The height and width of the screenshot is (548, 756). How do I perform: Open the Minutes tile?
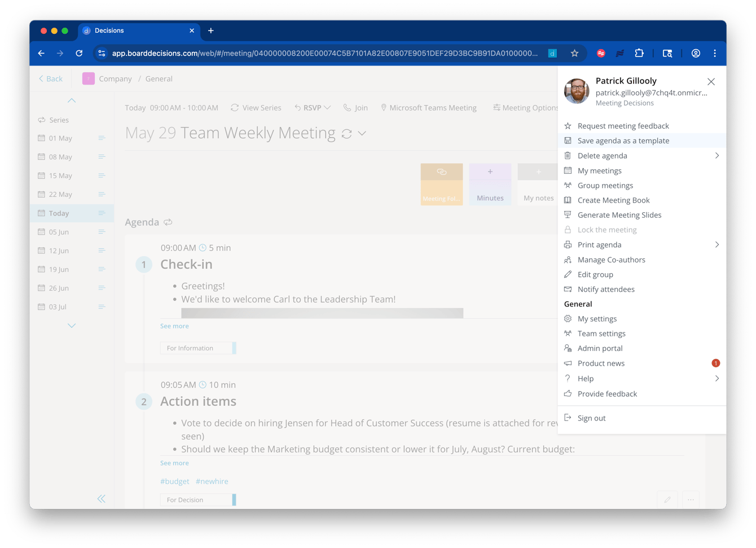(x=490, y=184)
